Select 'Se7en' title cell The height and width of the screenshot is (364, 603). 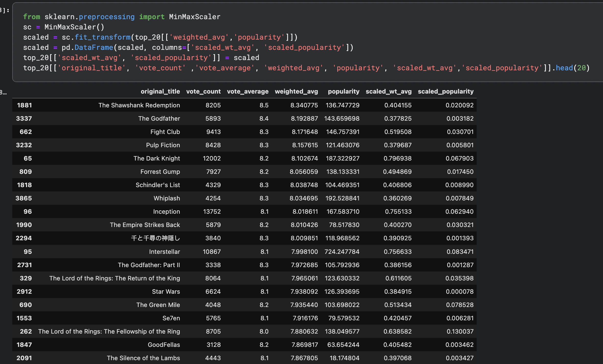pyautogui.click(x=171, y=318)
